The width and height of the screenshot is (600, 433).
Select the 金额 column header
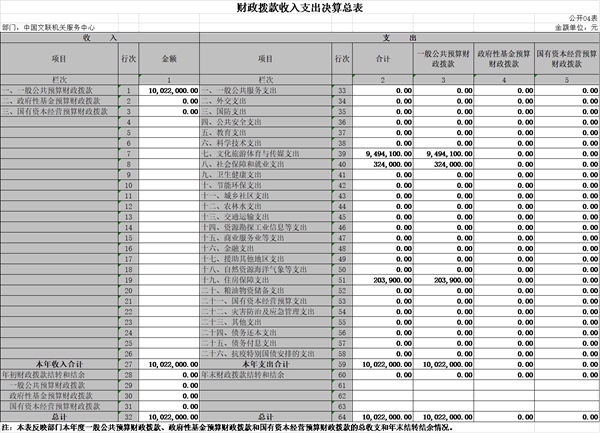(162, 59)
